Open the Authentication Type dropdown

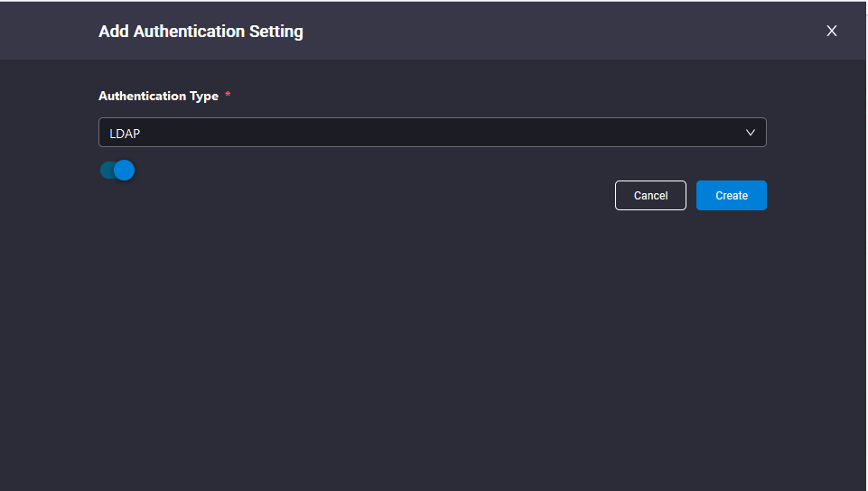tap(433, 132)
